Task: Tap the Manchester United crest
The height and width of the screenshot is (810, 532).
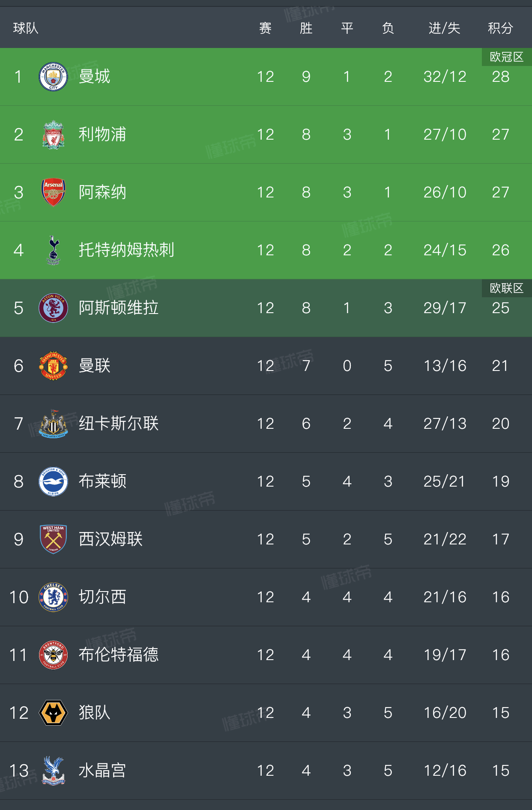Action: pos(53,366)
